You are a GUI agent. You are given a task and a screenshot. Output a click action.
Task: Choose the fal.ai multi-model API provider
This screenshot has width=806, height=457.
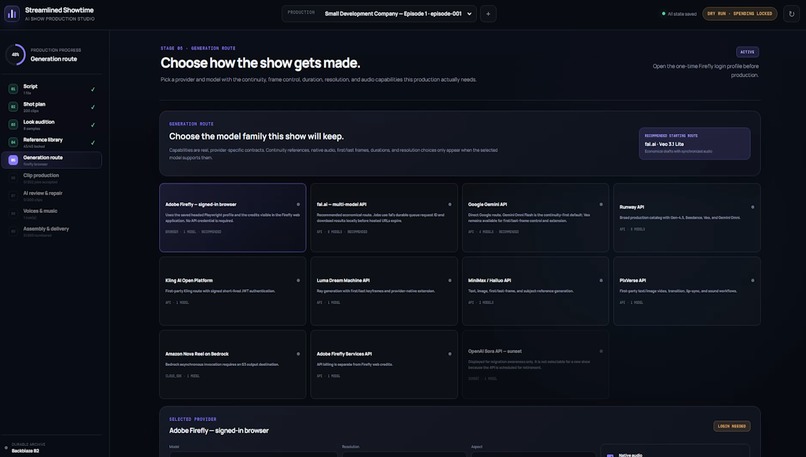[384, 217]
